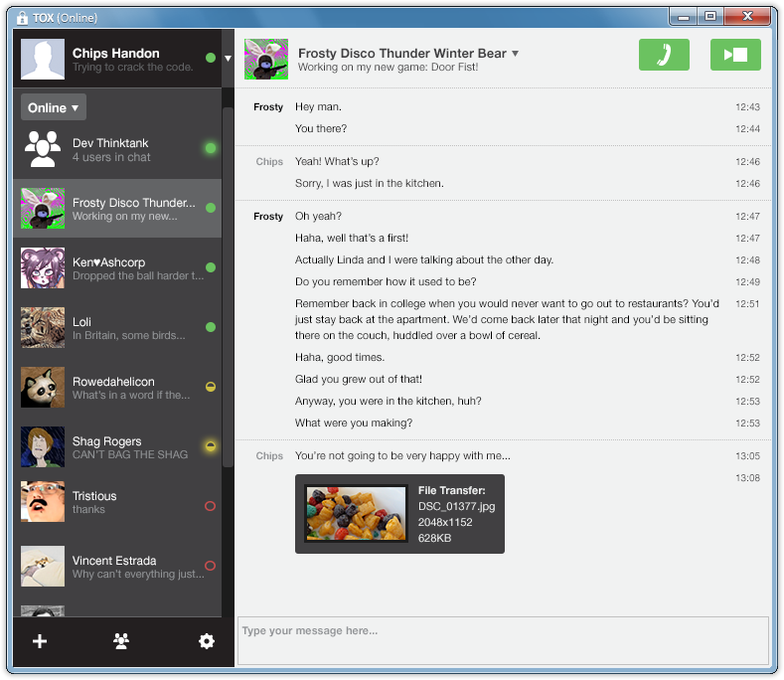Click Rowedahelicon's avatar
Screen dimensions: 784x680
[x=43, y=387]
